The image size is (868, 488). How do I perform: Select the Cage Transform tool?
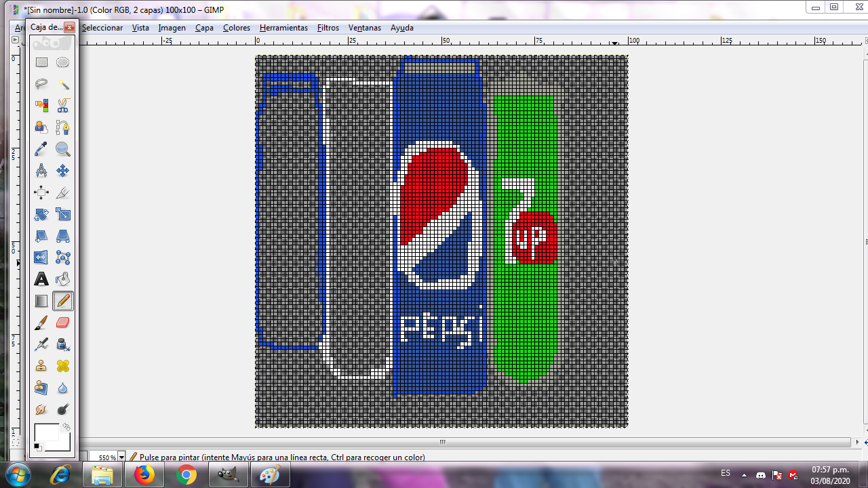point(63,258)
